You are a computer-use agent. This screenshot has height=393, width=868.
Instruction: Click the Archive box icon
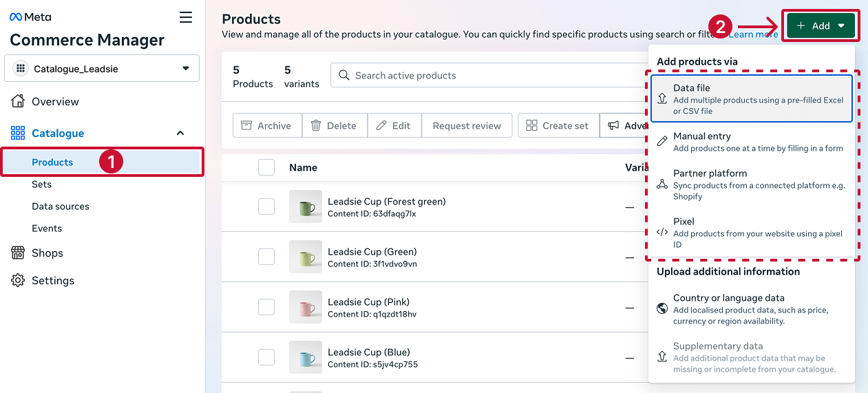click(x=246, y=125)
